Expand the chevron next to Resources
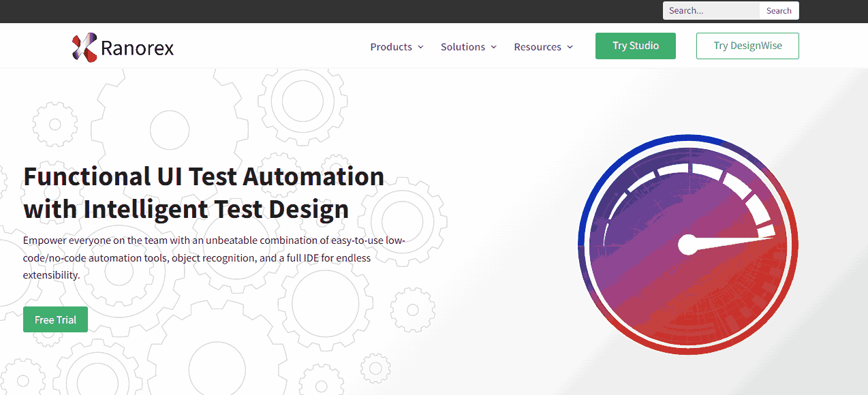The image size is (868, 395). (570, 47)
